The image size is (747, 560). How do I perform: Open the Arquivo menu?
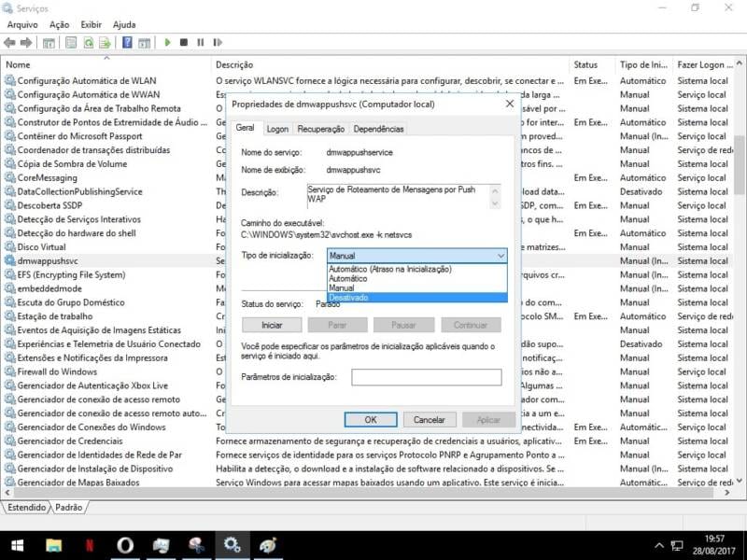click(x=22, y=25)
